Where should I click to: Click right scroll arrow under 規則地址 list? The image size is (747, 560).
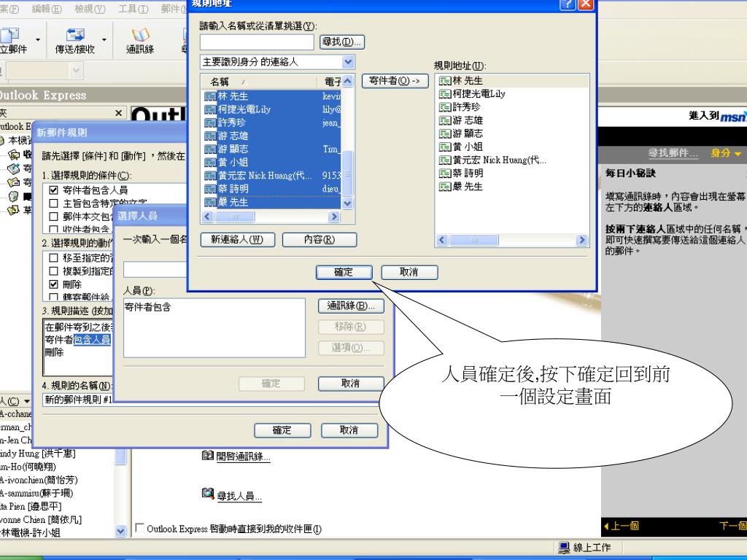(581, 240)
